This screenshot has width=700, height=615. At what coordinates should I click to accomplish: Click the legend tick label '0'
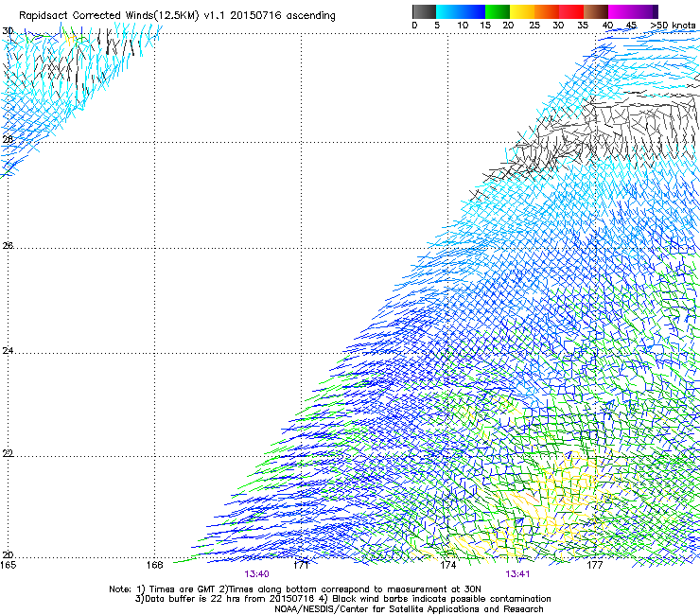[414, 25]
